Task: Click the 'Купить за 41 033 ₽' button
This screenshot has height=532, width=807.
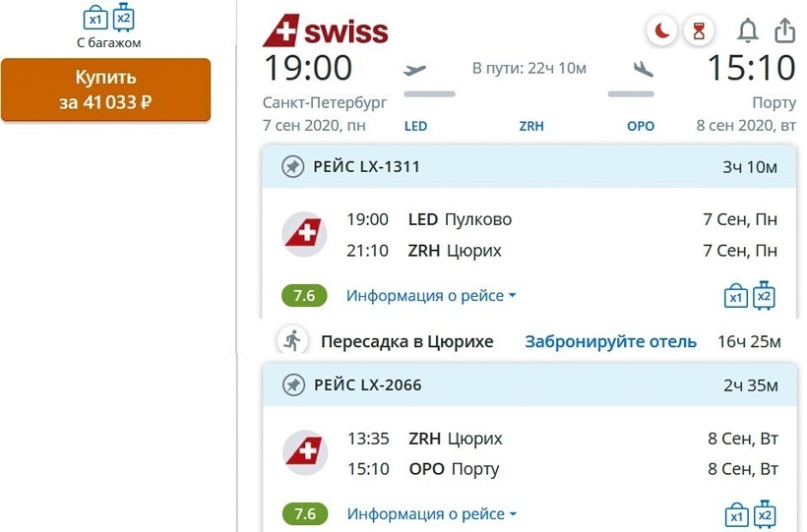Action: [105, 89]
